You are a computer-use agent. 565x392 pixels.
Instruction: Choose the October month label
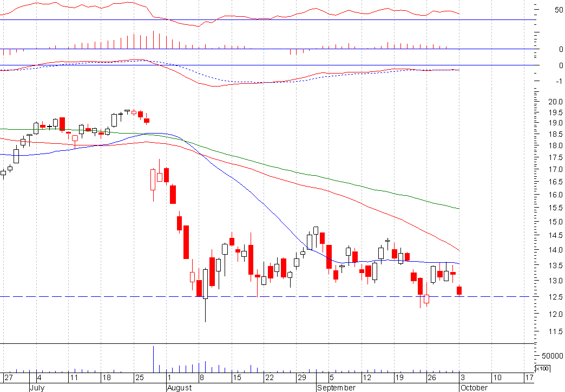(x=474, y=388)
